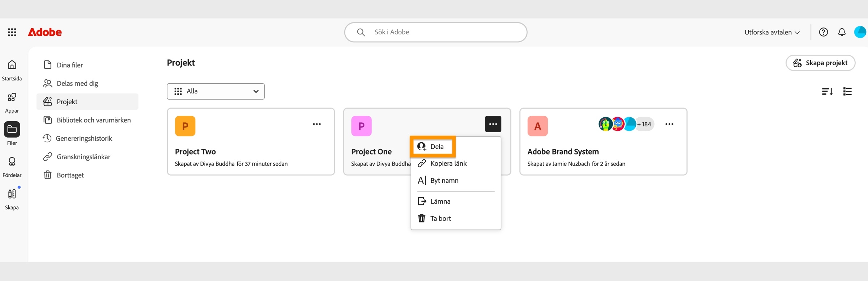Open the Adobe apps grid launcher

point(12,32)
